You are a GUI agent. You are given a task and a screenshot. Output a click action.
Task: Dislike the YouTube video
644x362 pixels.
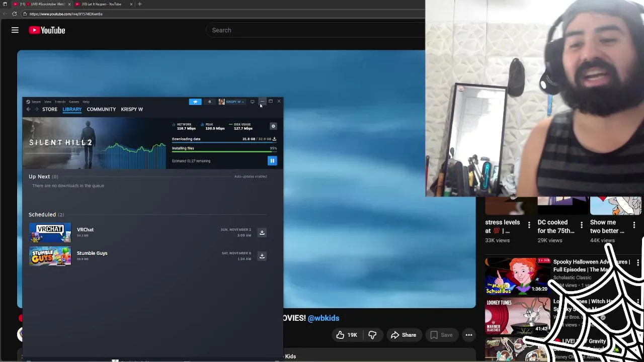click(x=372, y=335)
